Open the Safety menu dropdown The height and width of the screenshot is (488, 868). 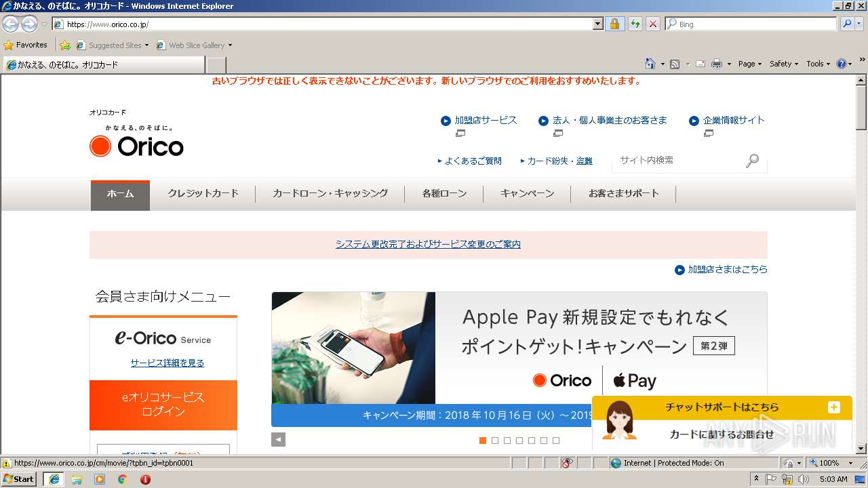coord(784,64)
